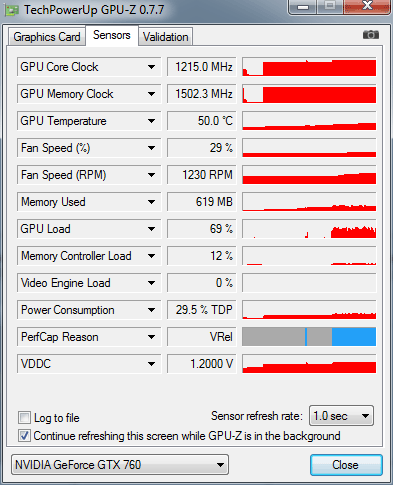Expand the GPU Temperature dropdown arrow

[x=151, y=121]
